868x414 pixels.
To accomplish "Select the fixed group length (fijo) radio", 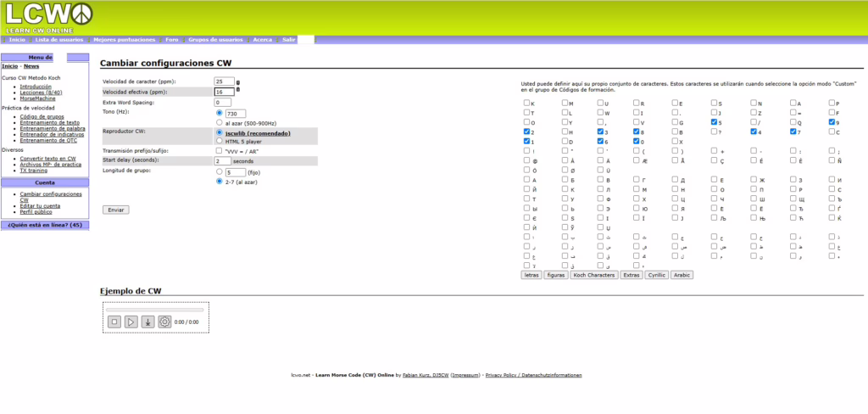I will coord(220,172).
